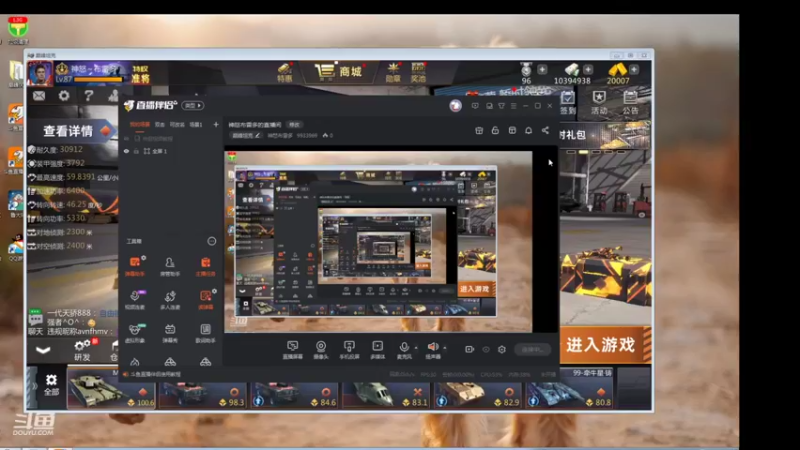Select the third scene tab

point(177,124)
